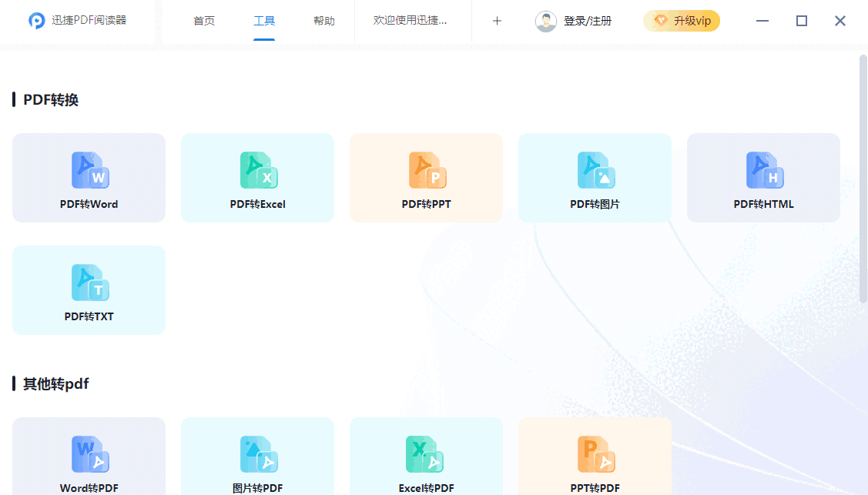This screenshot has height=495, width=868.
Task: Open the PDF转HTML converter
Action: pyautogui.click(x=763, y=178)
